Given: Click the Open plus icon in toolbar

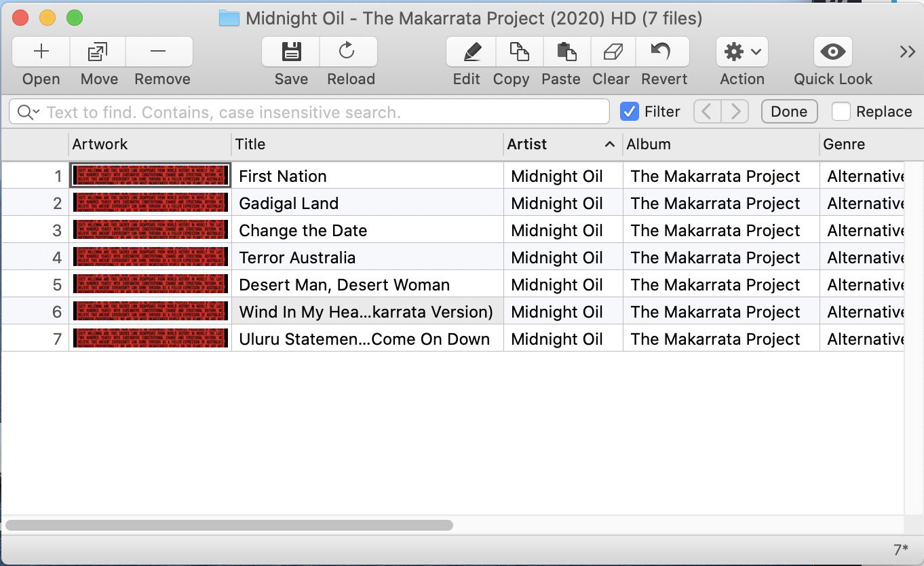Looking at the screenshot, I should tap(41, 52).
